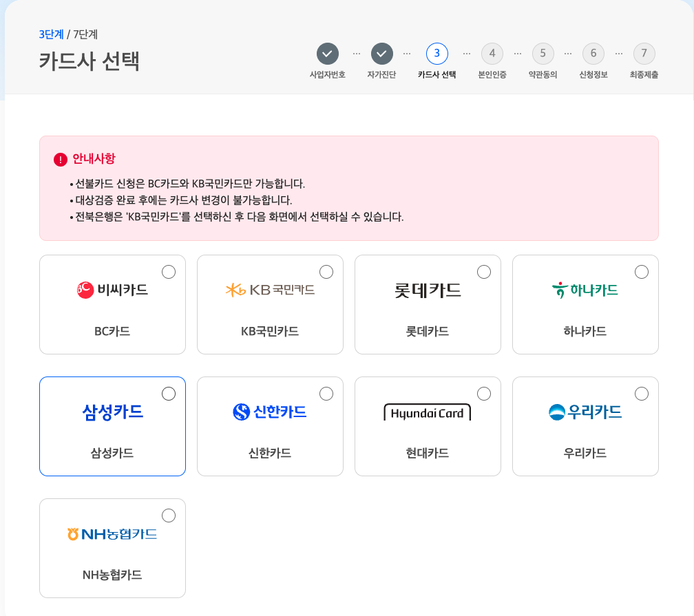
Task: Click the 하나카드 caption text
Action: (585, 332)
